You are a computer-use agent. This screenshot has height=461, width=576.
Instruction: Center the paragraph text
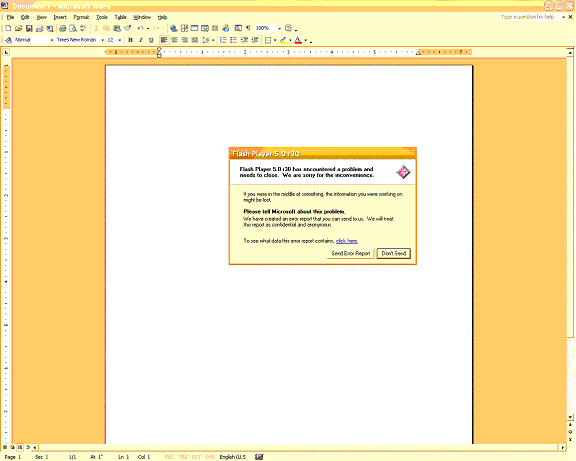(x=174, y=40)
